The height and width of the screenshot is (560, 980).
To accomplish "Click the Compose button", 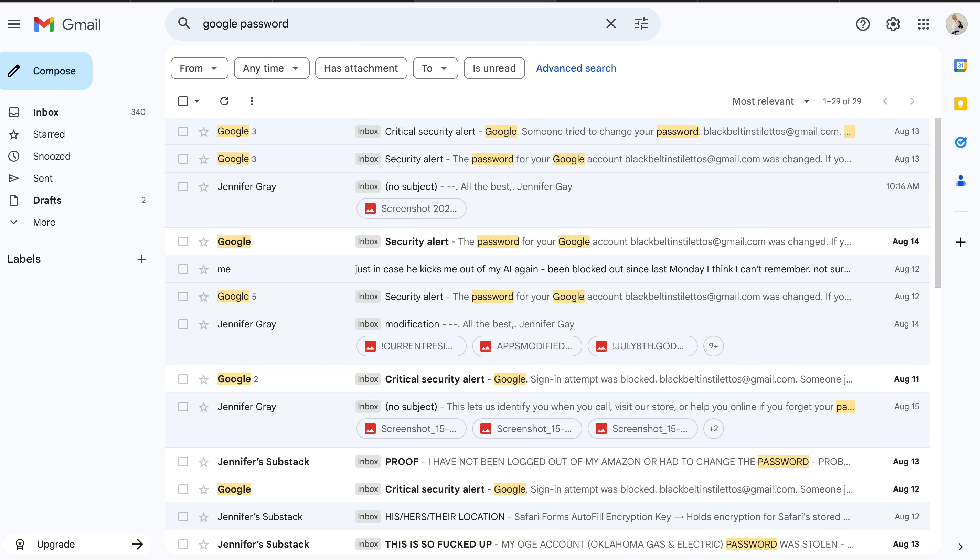I will [x=46, y=71].
